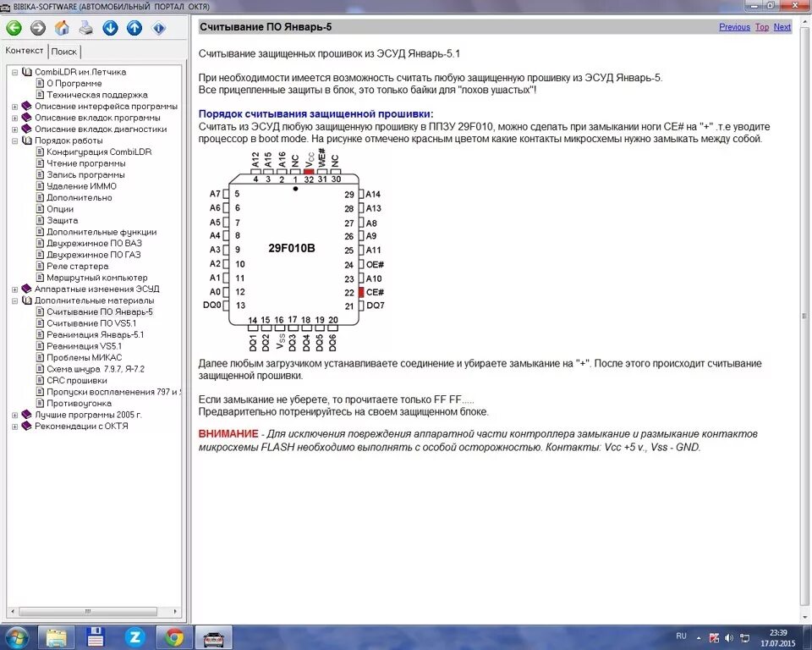Open the blue Z taskbar application

click(134, 637)
